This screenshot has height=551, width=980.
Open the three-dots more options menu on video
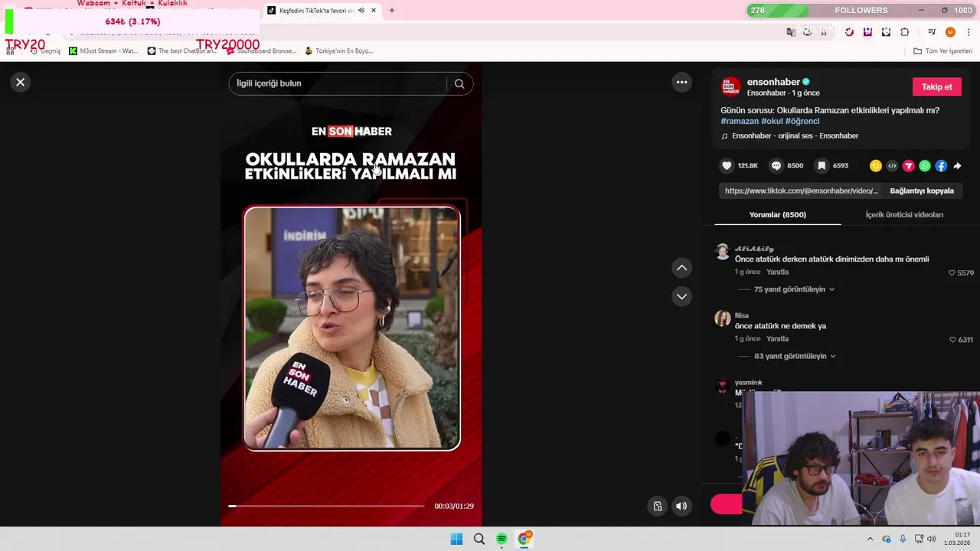pyautogui.click(x=681, y=82)
